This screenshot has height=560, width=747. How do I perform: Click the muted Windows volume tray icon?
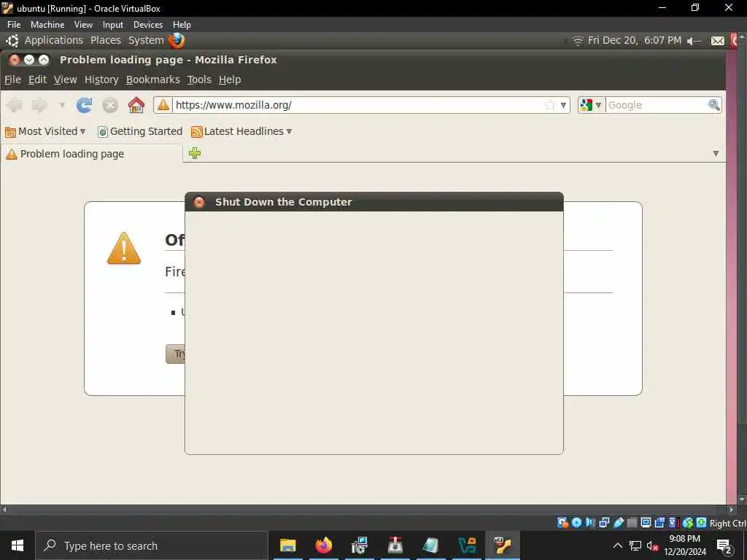pos(653,545)
